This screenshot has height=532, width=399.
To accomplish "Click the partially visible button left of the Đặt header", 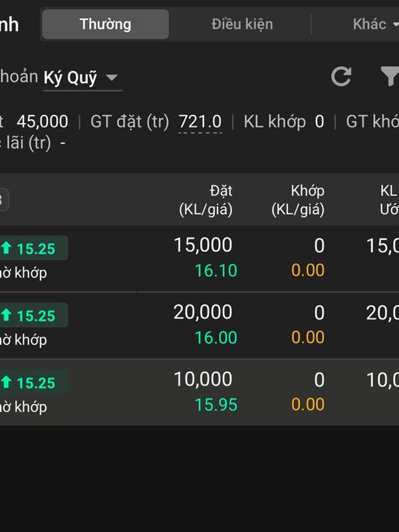I will [x=3, y=200].
